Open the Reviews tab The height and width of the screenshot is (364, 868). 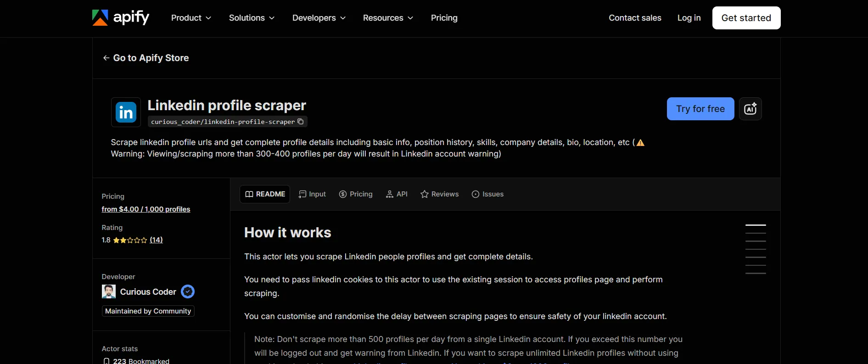[439, 194]
